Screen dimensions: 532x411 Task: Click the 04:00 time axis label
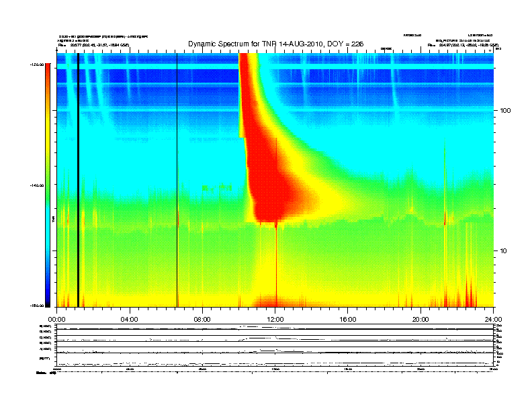129,320
